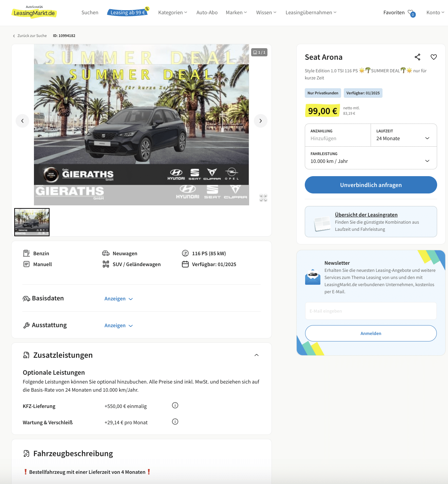Click the Optionale Leistungen heading
448x484 pixels.
54,372
